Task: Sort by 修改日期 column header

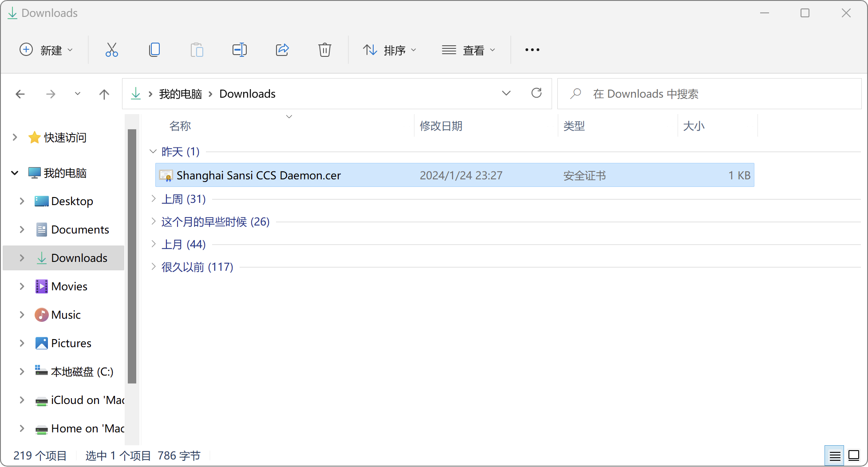Action: click(x=441, y=126)
